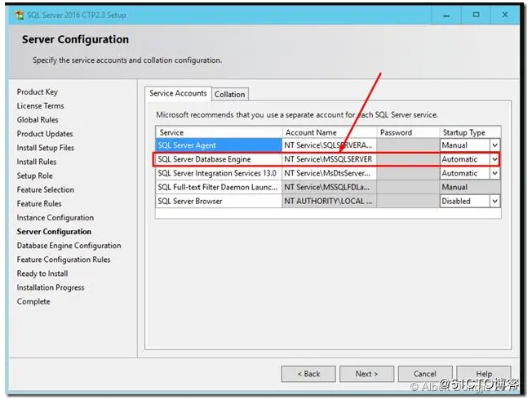
Task: Click the bold Server Configuration sidebar step
Action: pos(54,232)
